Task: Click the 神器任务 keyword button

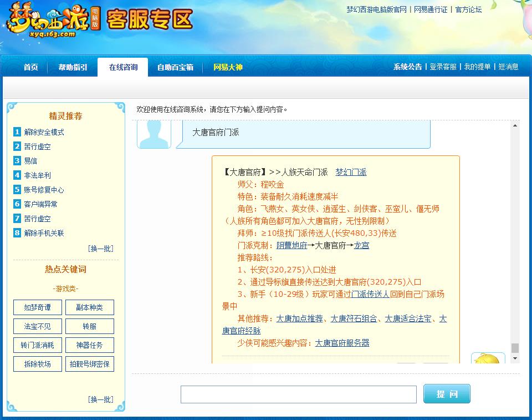Action: click(x=90, y=345)
